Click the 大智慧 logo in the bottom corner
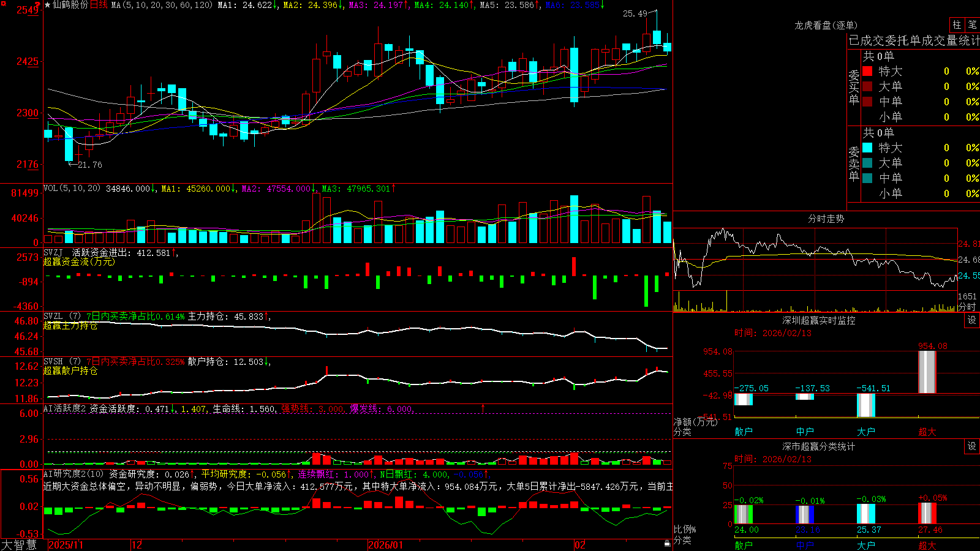Image resolution: width=980 pixels, height=551 pixels. (19, 545)
